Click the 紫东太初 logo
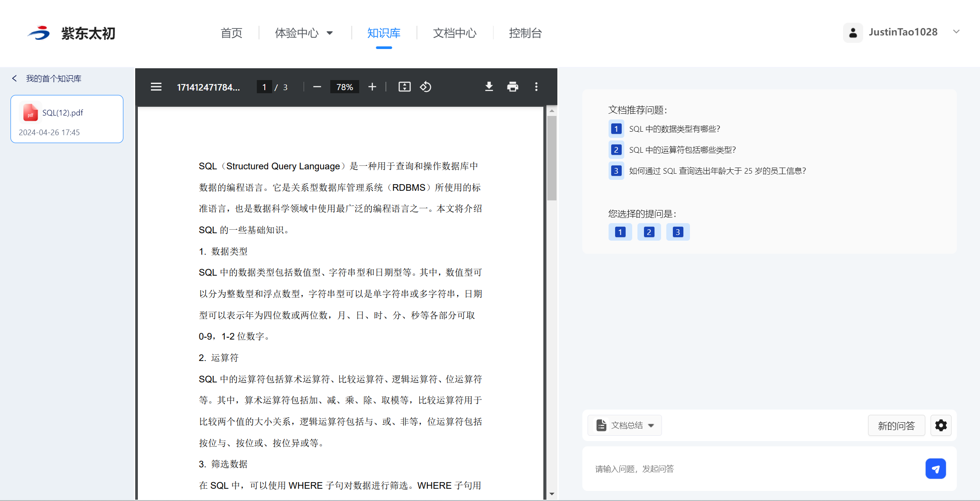The width and height of the screenshot is (980, 501). tap(71, 33)
